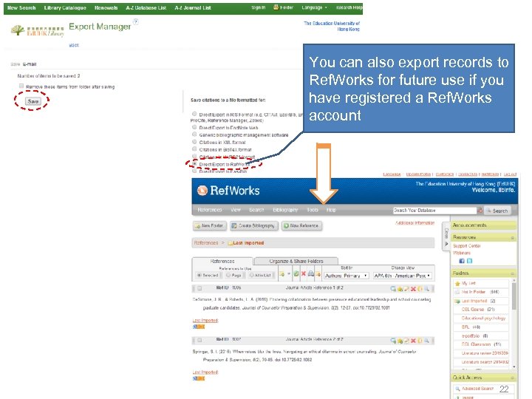
Task: Open Sort by Authors, Primary dropdown
Action: point(346,276)
